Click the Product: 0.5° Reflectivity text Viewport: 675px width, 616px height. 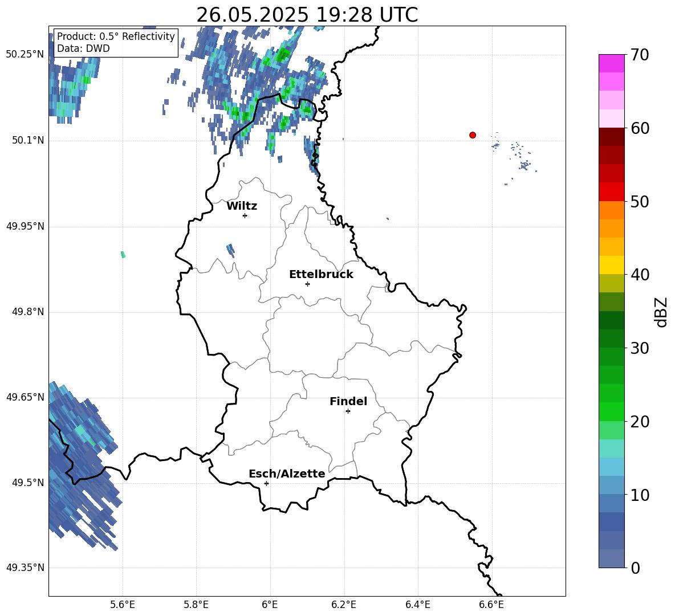coord(116,36)
